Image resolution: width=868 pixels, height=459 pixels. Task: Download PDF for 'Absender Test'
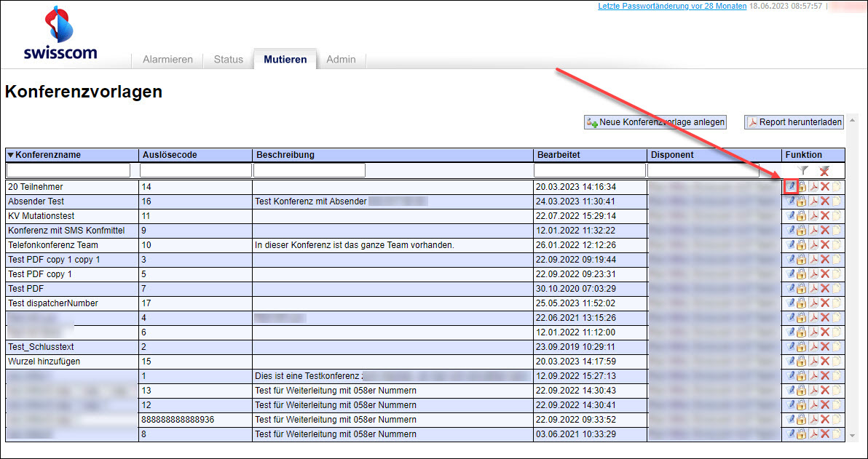pos(813,201)
